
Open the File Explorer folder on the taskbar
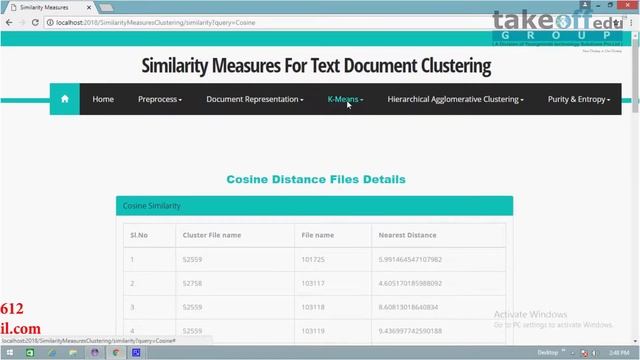(73, 353)
